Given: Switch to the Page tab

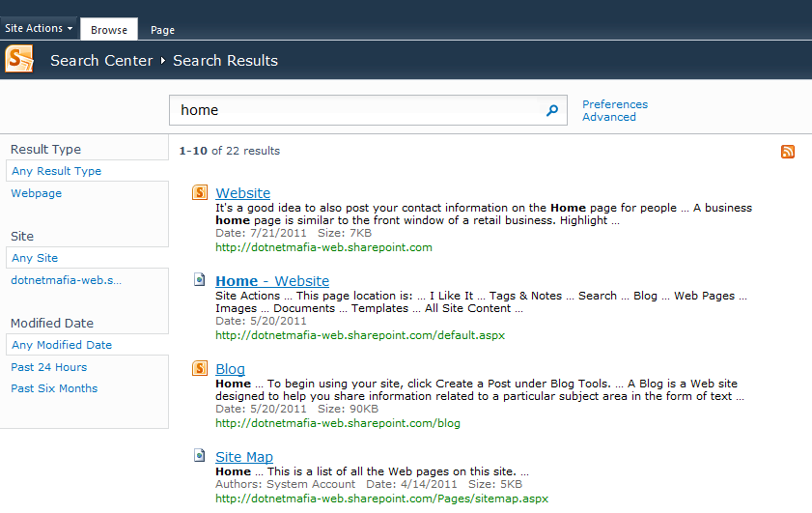Looking at the screenshot, I should click(162, 30).
